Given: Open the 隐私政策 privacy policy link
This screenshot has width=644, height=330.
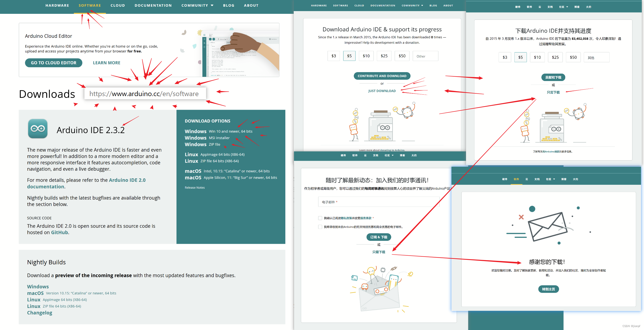Looking at the screenshot, I should pyautogui.click(x=346, y=218).
